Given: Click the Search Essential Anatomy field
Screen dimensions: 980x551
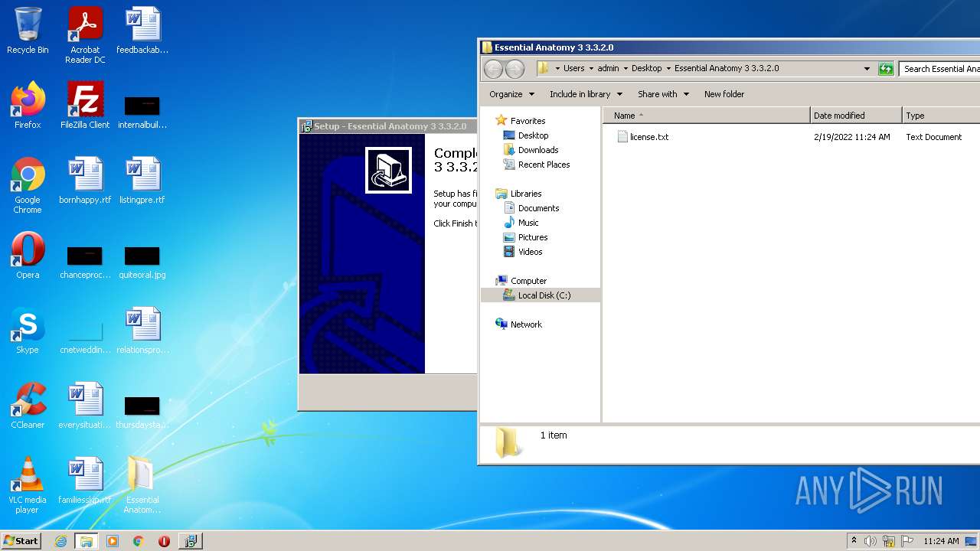Looking at the screenshot, I should (x=940, y=69).
